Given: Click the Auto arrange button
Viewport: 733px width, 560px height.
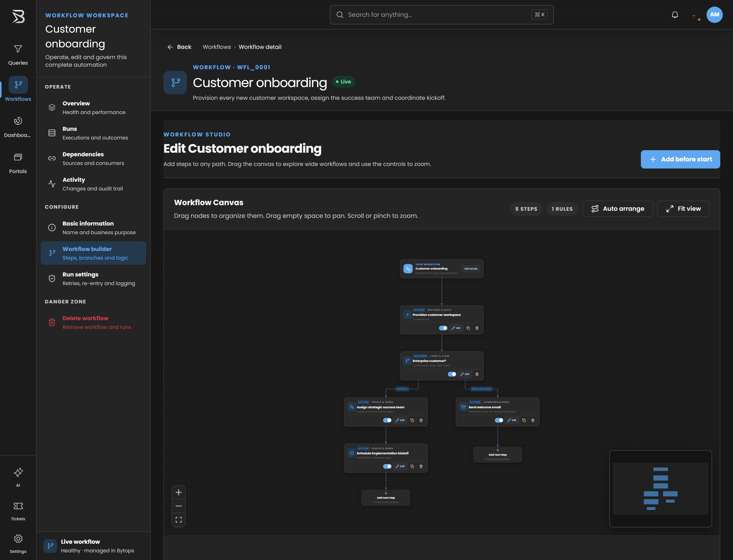Looking at the screenshot, I should 617,209.
